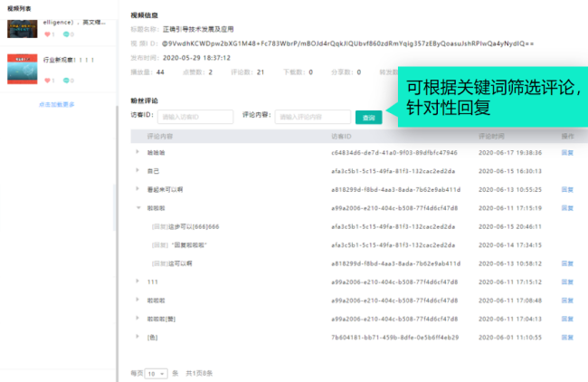
Task: Open the per-page count dropdown showing 10
Action: click(x=156, y=374)
